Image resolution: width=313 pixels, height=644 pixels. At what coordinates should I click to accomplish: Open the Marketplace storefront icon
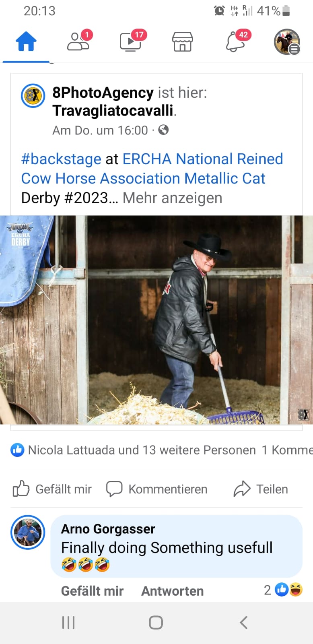tap(183, 41)
